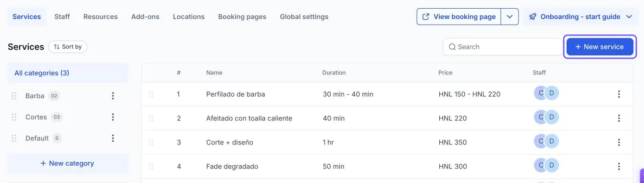Select the Default category
The image size is (644, 183).
pyautogui.click(x=37, y=138)
